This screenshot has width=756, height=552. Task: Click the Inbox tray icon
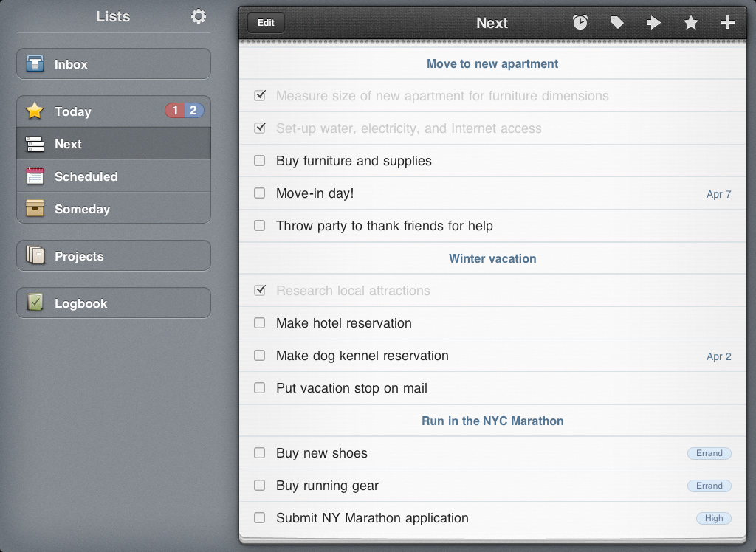coord(35,63)
